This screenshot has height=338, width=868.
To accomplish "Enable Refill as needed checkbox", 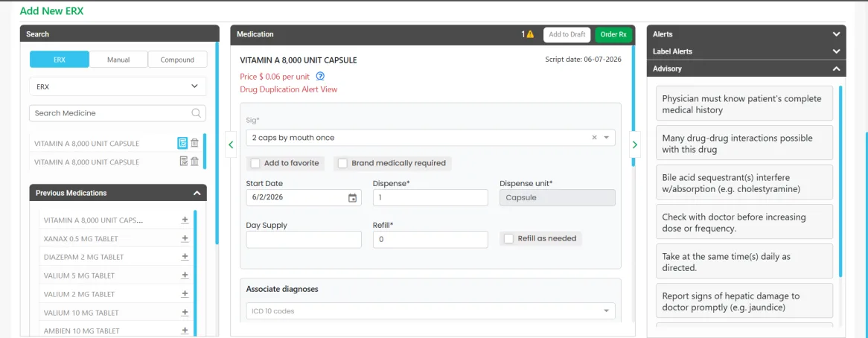I will click(x=508, y=238).
